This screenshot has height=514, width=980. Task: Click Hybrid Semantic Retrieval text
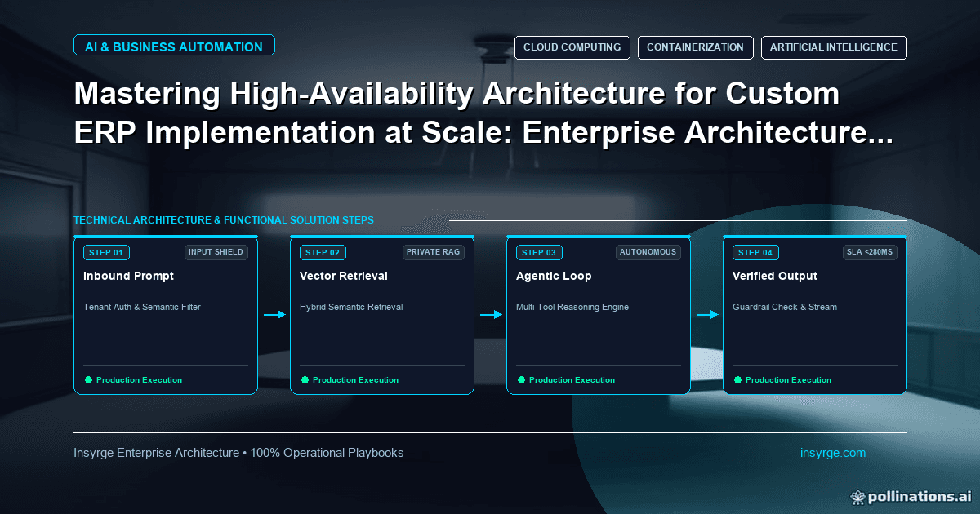pyautogui.click(x=351, y=307)
